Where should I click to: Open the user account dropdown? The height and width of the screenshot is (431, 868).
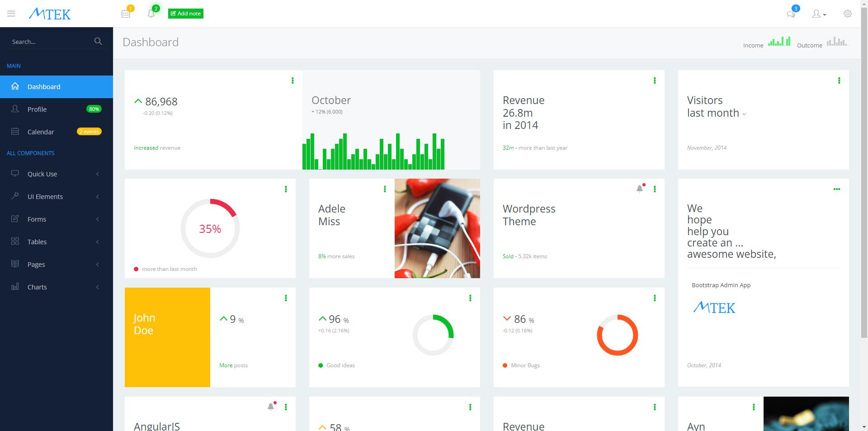819,14
